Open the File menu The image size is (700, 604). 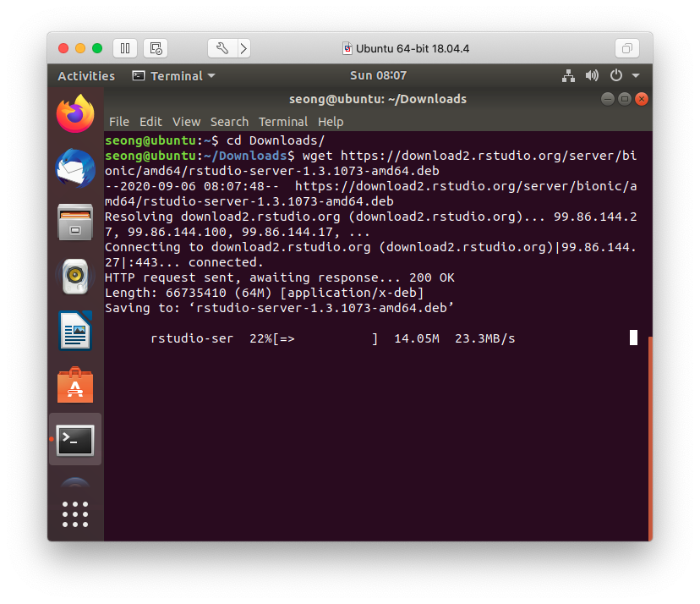(118, 122)
